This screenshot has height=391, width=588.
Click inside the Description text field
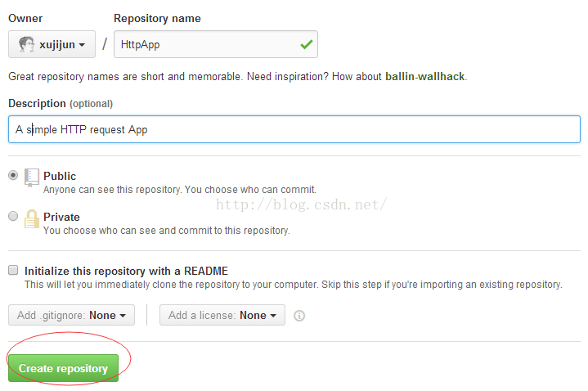click(294, 129)
